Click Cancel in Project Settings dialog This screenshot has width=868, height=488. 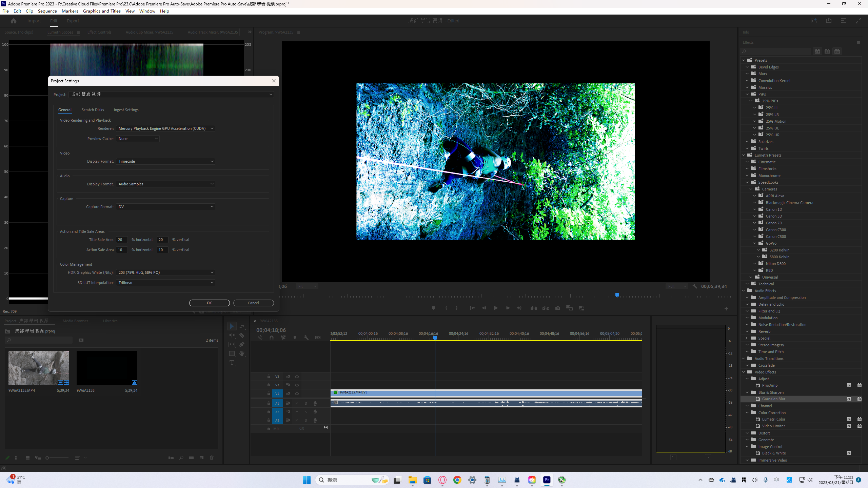tap(253, 303)
